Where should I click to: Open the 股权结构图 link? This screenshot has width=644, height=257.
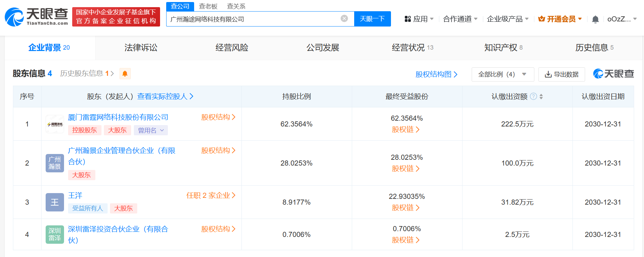point(436,74)
